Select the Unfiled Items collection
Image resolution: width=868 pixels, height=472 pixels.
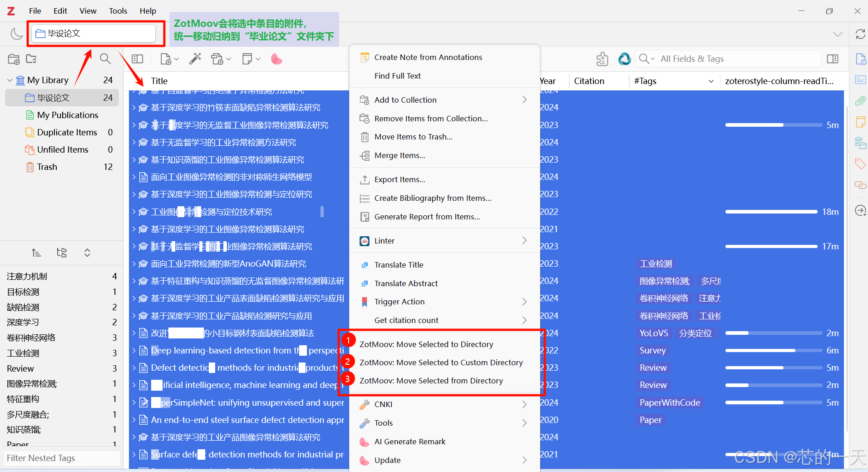point(62,149)
